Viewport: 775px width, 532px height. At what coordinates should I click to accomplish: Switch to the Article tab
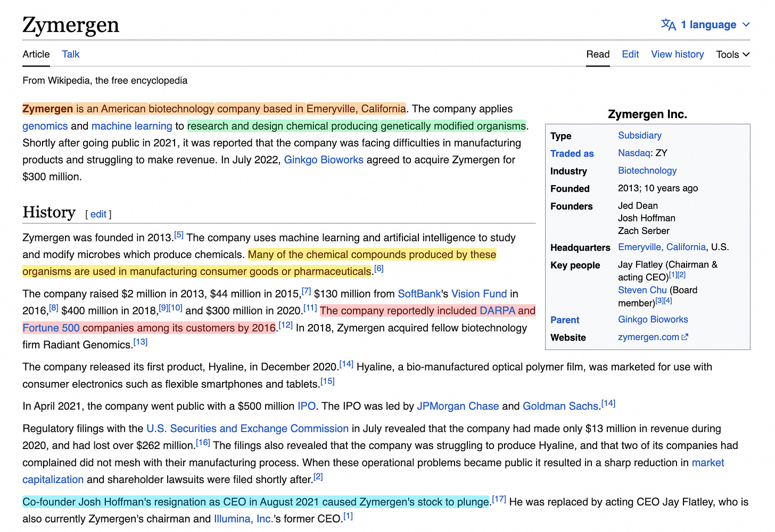click(x=36, y=54)
